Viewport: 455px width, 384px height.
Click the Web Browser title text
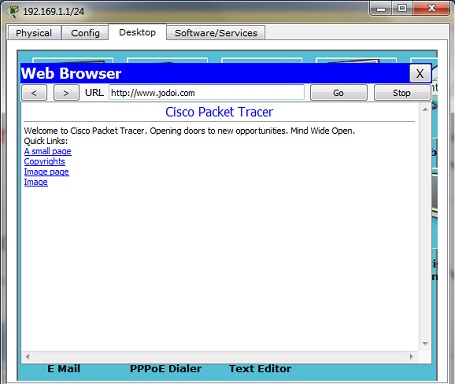point(71,73)
